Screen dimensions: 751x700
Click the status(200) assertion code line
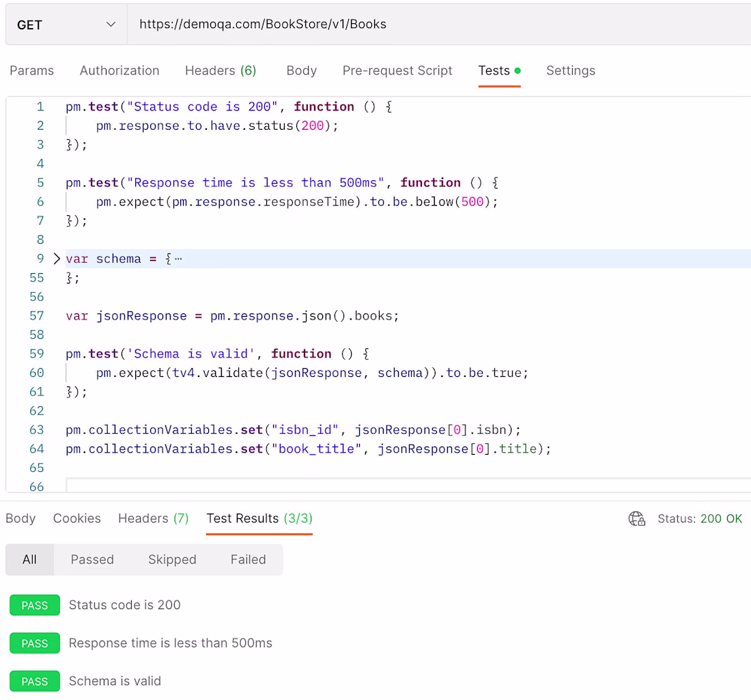pyautogui.click(x=217, y=126)
